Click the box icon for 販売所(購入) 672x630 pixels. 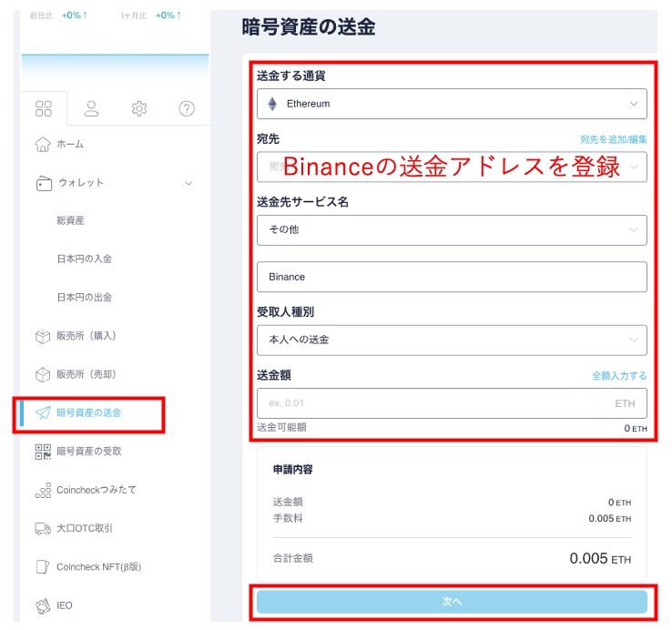pyautogui.click(x=43, y=337)
